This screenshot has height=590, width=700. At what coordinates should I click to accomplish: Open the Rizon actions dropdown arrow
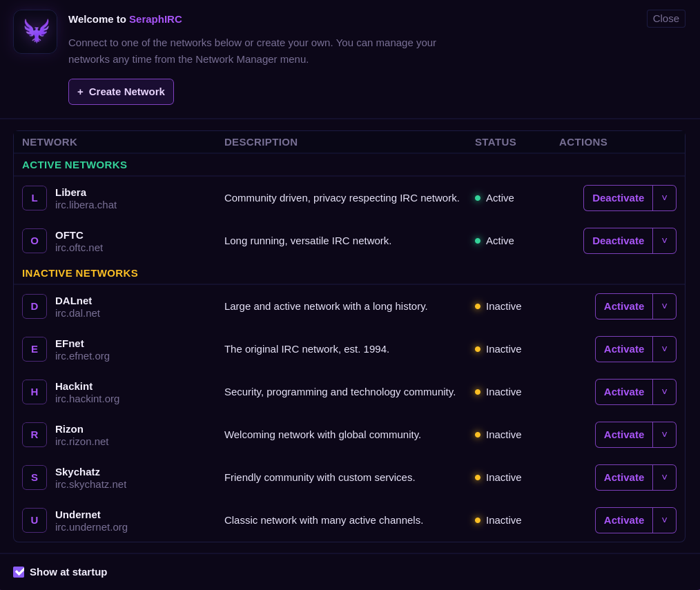664,435
